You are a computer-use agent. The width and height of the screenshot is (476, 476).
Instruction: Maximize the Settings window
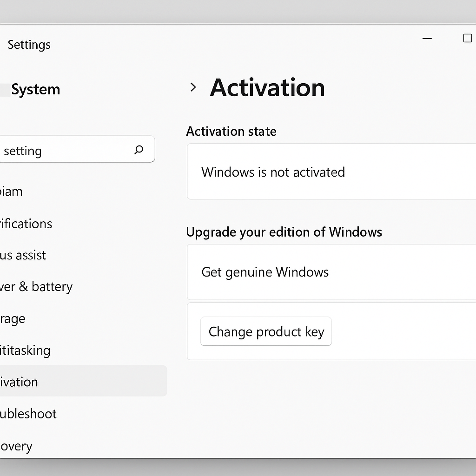click(468, 38)
